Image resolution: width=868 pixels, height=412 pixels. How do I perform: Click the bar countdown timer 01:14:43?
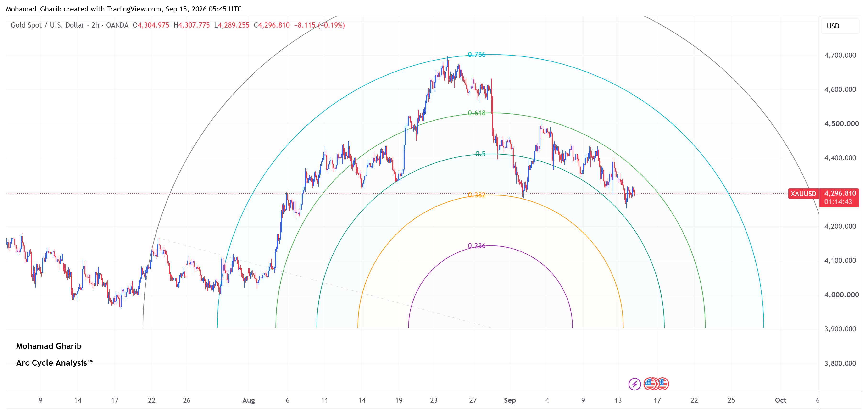point(838,202)
